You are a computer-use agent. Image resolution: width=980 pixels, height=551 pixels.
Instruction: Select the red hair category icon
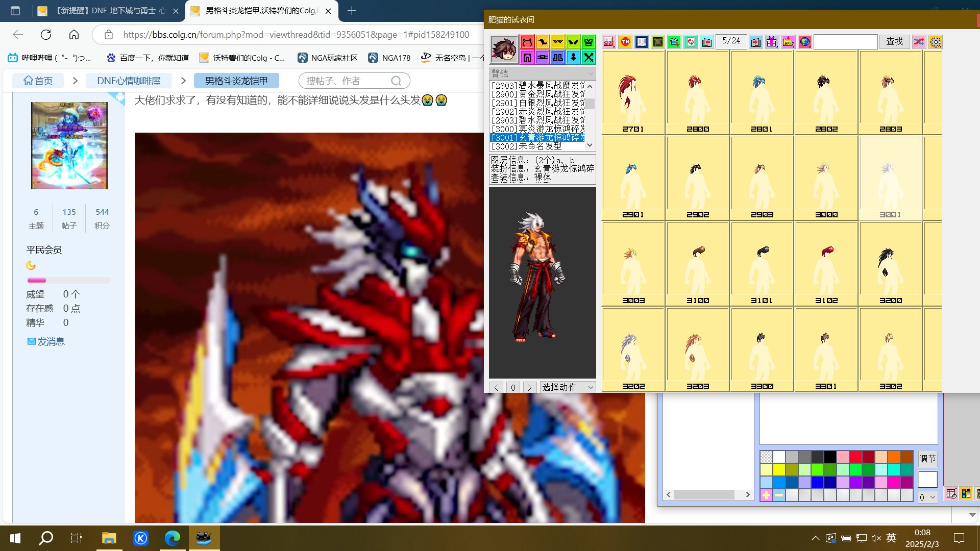(x=527, y=42)
